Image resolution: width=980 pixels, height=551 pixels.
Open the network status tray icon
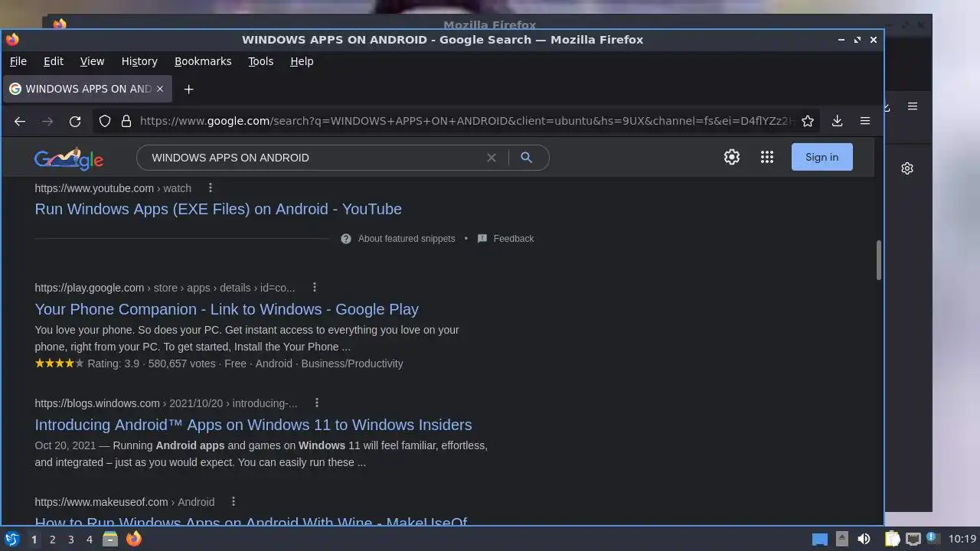[x=913, y=539]
